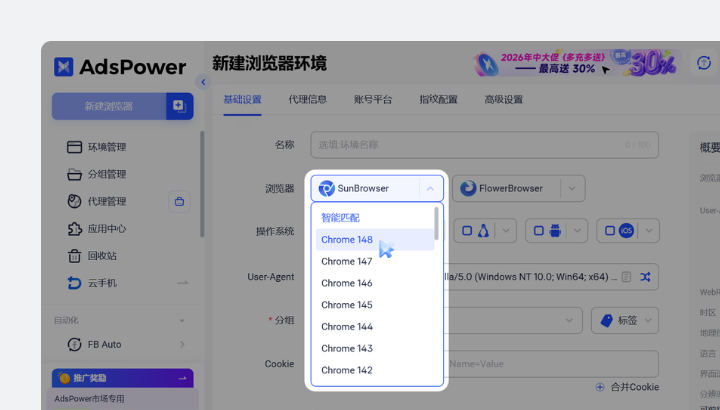720x410 pixels.
Task: Click the 分组管理 folder icon
Action: pyautogui.click(x=74, y=174)
